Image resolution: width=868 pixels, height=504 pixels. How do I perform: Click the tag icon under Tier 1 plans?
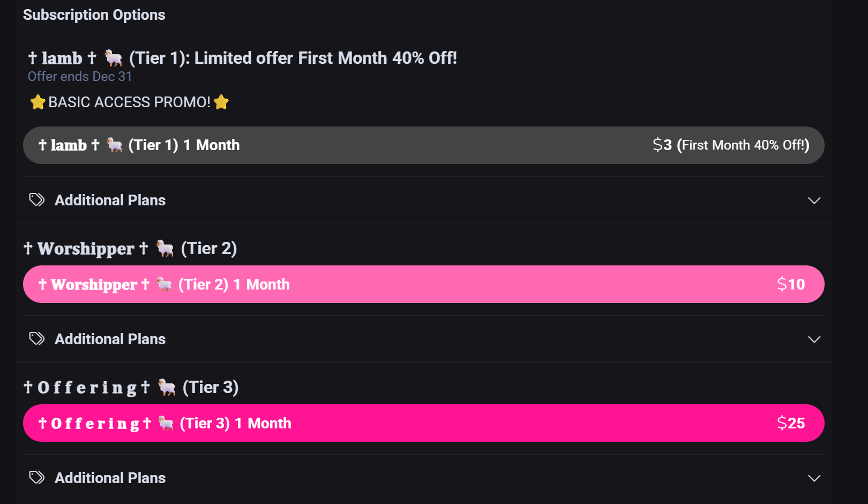pyautogui.click(x=36, y=200)
